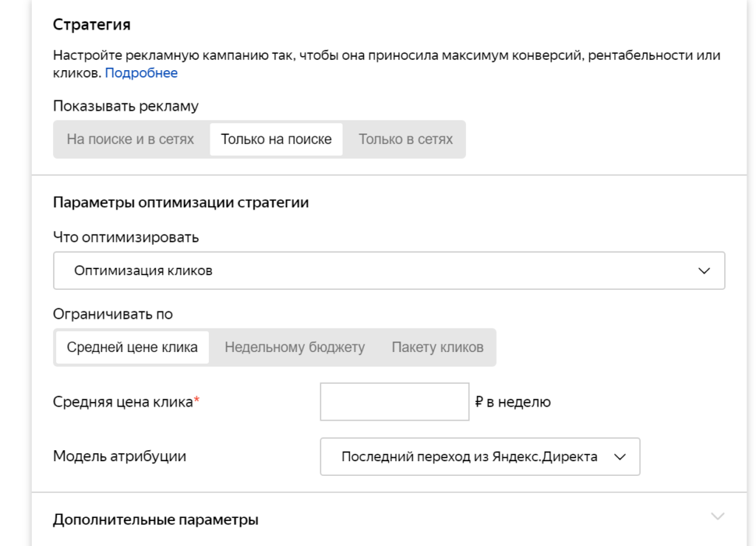Focus the average click price input field
The image size is (756, 546).
tap(394, 402)
